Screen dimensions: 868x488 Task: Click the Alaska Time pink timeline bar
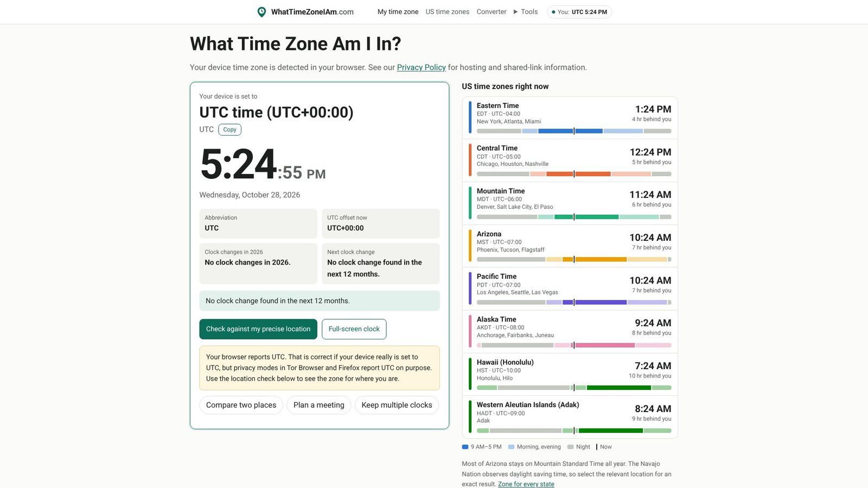(x=574, y=345)
